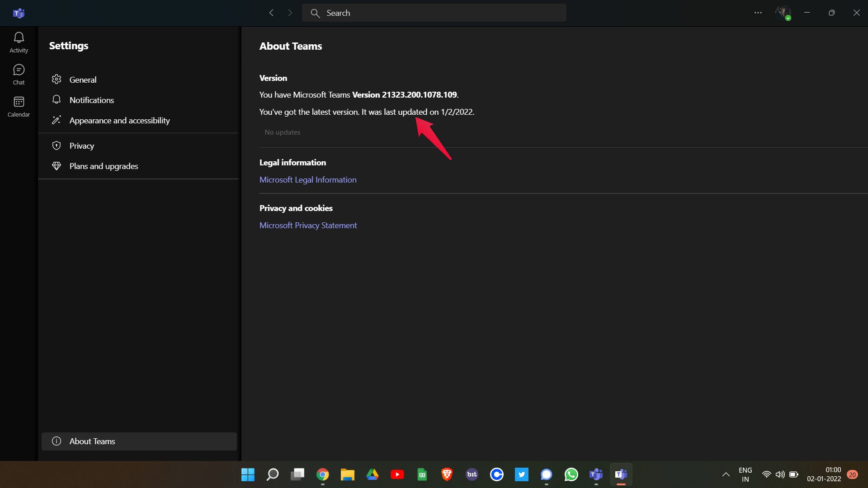Open WhatsApp from the taskbar
This screenshot has height=488, width=868.
(570, 474)
